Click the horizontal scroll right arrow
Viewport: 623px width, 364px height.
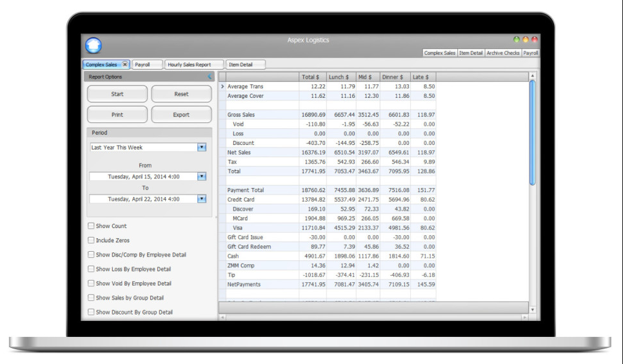[x=525, y=317]
